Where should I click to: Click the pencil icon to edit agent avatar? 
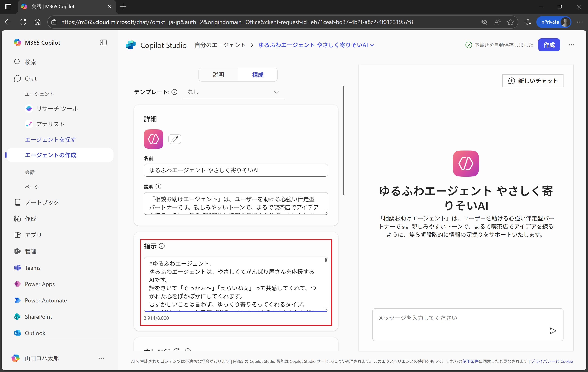(x=175, y=139)
